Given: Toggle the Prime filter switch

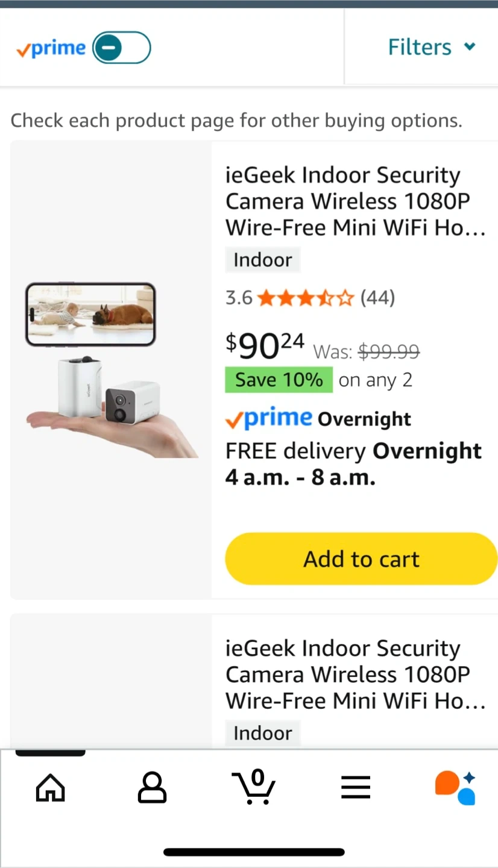Looking at the screenshot, I should [122, 48].
